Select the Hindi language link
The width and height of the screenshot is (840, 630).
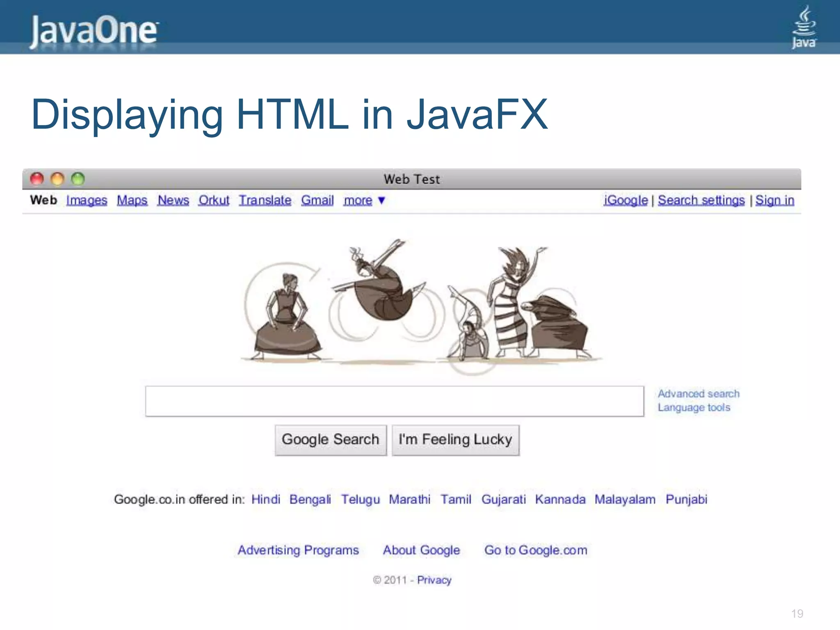[265, 499]
